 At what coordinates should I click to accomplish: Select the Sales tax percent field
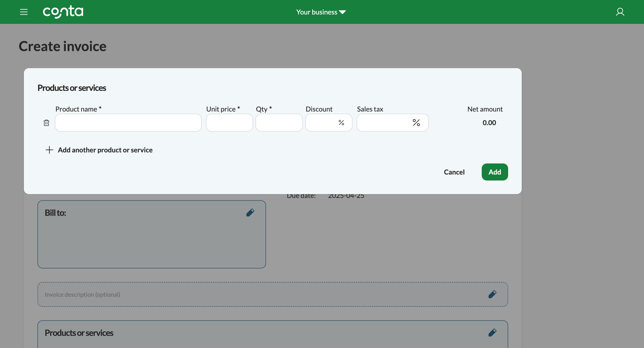[384, 123]
